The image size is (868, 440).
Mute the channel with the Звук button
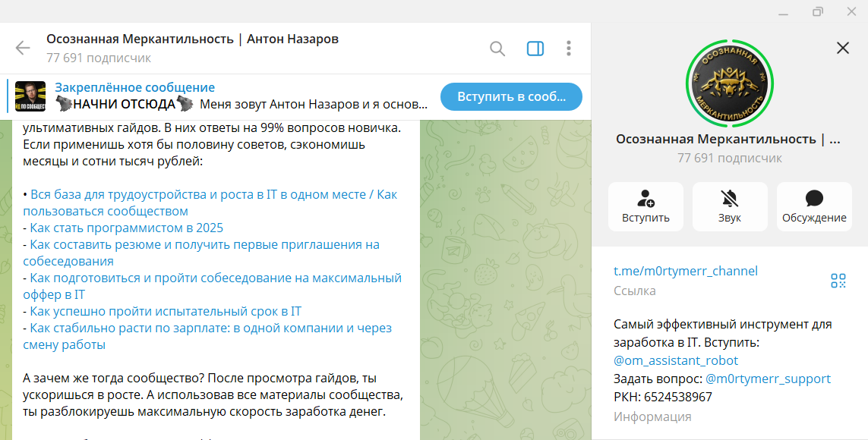point(729,206)
